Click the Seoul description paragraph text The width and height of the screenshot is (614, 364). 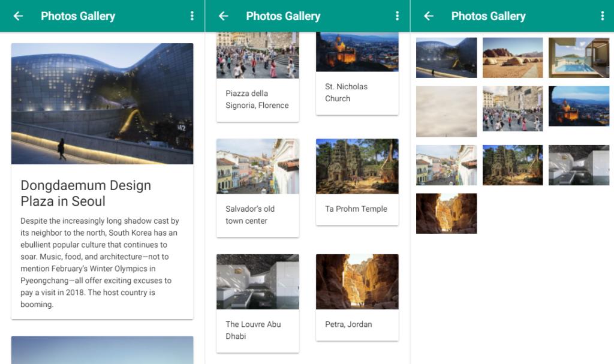point(100,263)
